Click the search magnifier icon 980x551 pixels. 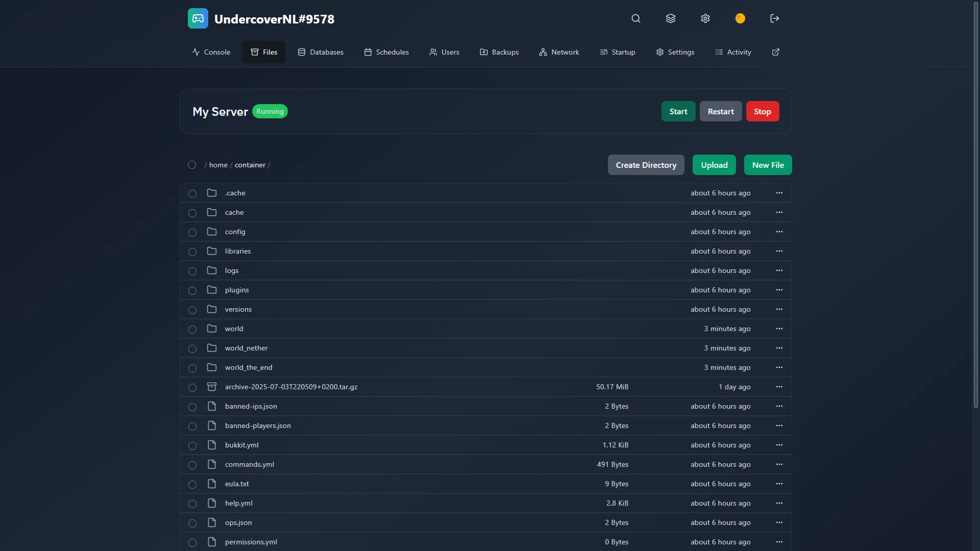pos(635,19)
